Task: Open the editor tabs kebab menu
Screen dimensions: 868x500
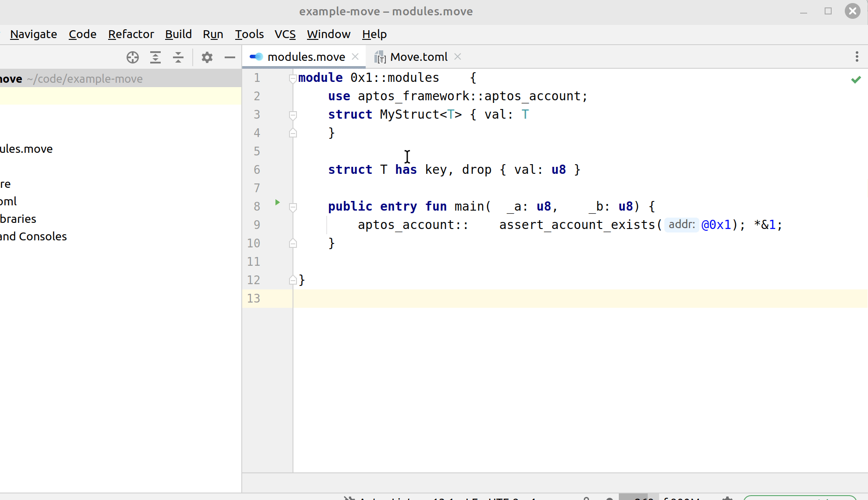Action: pos(857,57)
